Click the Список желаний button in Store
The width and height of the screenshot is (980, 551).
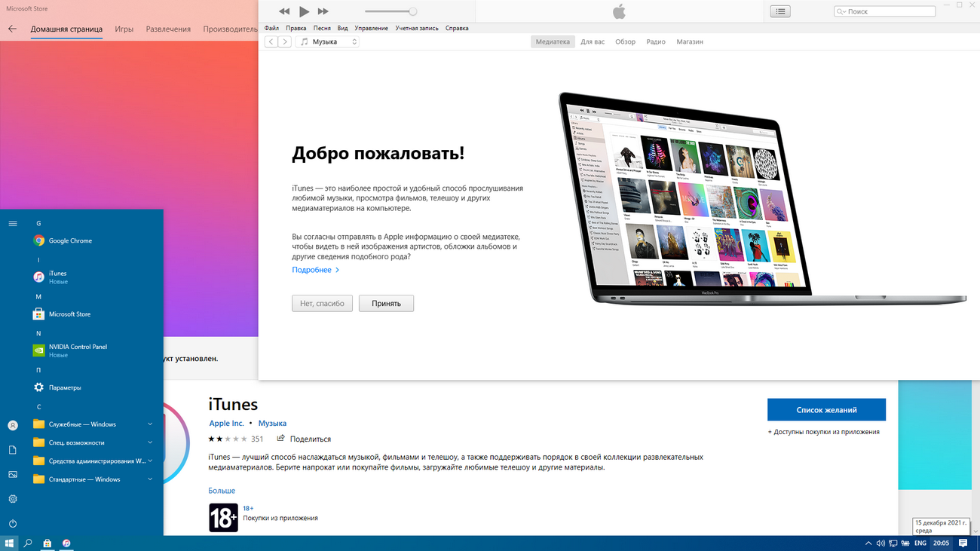pyautogui.click(x=826, y=410)
